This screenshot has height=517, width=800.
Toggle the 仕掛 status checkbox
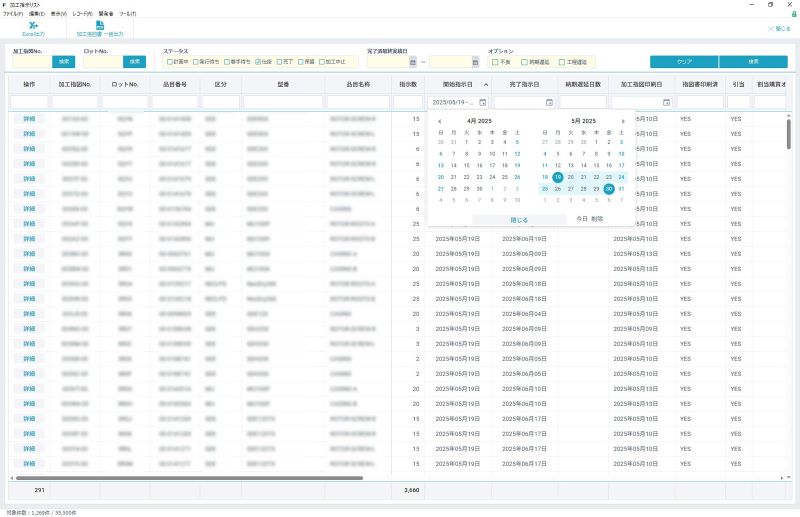point(259,61)
